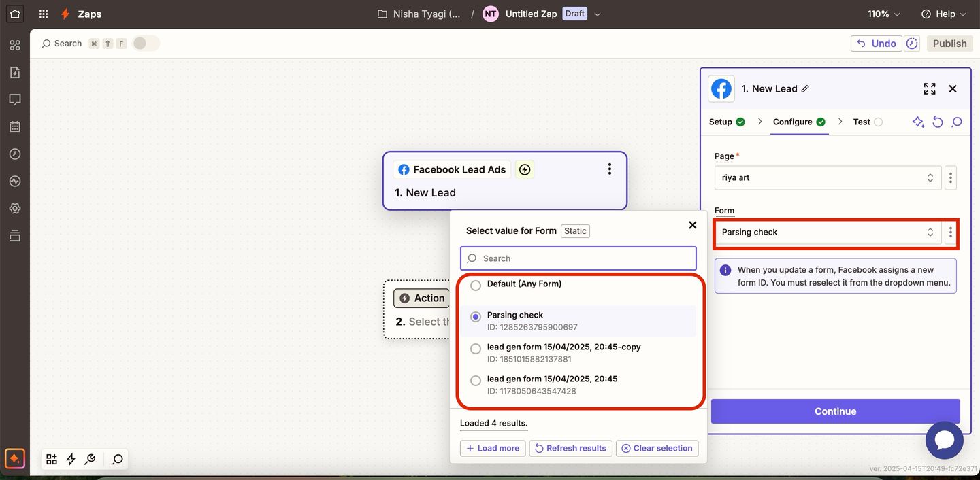Click the NT user avatar
Screen dimensions: 980x480
click(x=491, y=14)
